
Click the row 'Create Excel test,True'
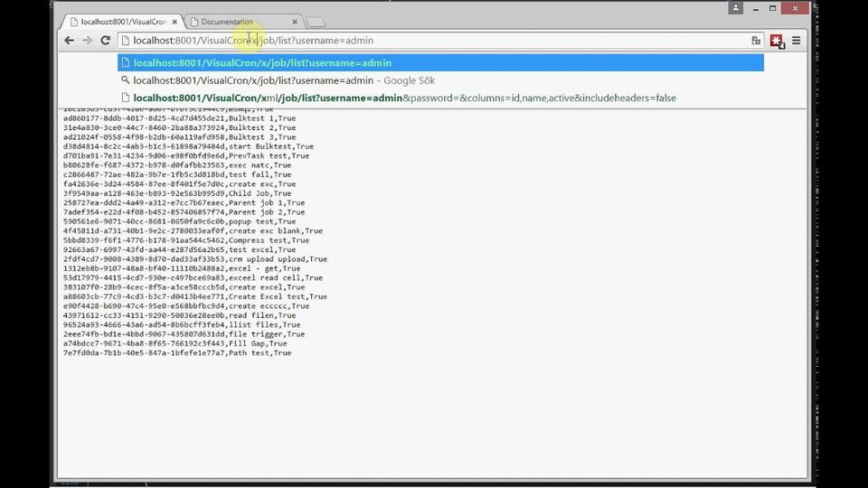tap(195, 297)
